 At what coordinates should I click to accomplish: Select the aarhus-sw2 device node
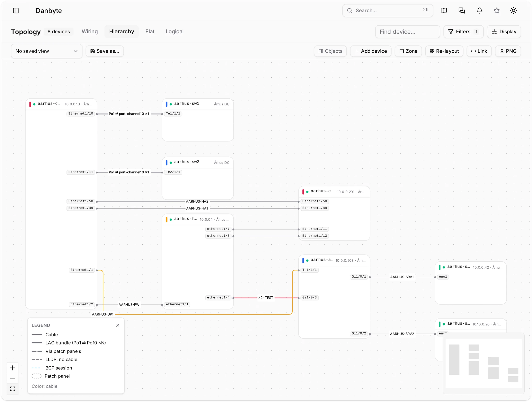click(x=197, y=178)
